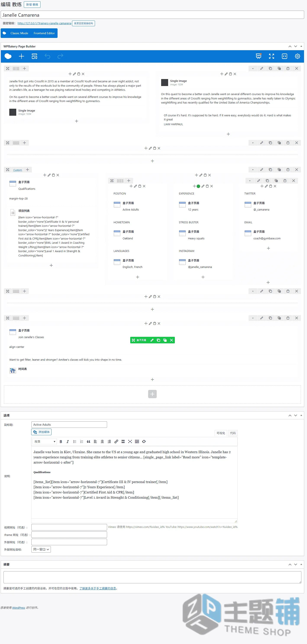The width and height of the screenshot is (307, 644).
Task: Add new element from the blue toolbar
Action: tap(21, 56)
